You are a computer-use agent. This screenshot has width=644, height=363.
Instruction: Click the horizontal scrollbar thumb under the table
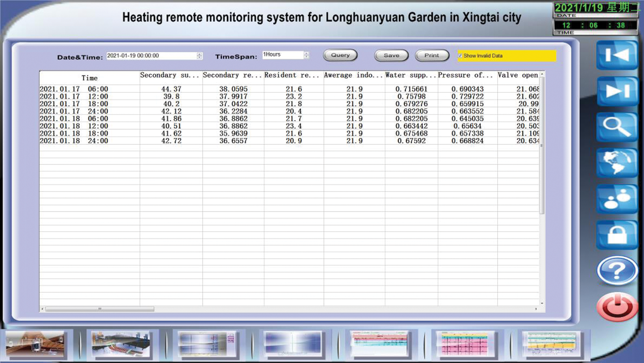(x=100, y=309)
